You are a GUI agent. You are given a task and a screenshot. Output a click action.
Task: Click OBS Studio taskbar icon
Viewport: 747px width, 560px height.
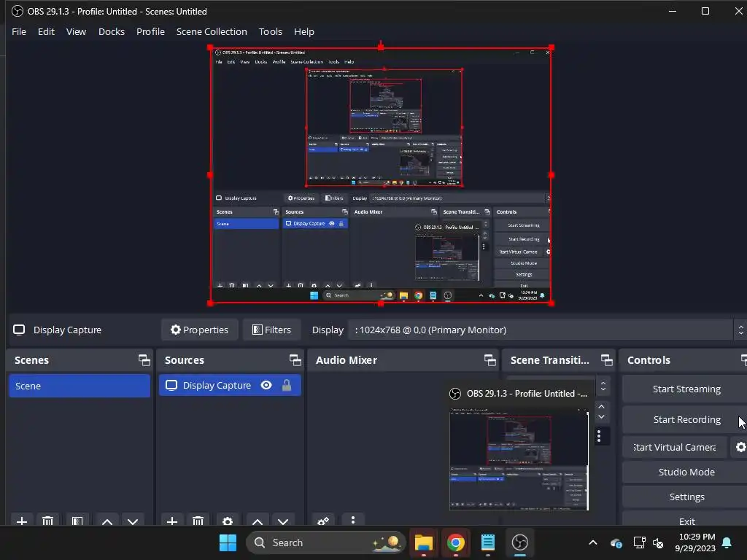click(x=519, y=542)
